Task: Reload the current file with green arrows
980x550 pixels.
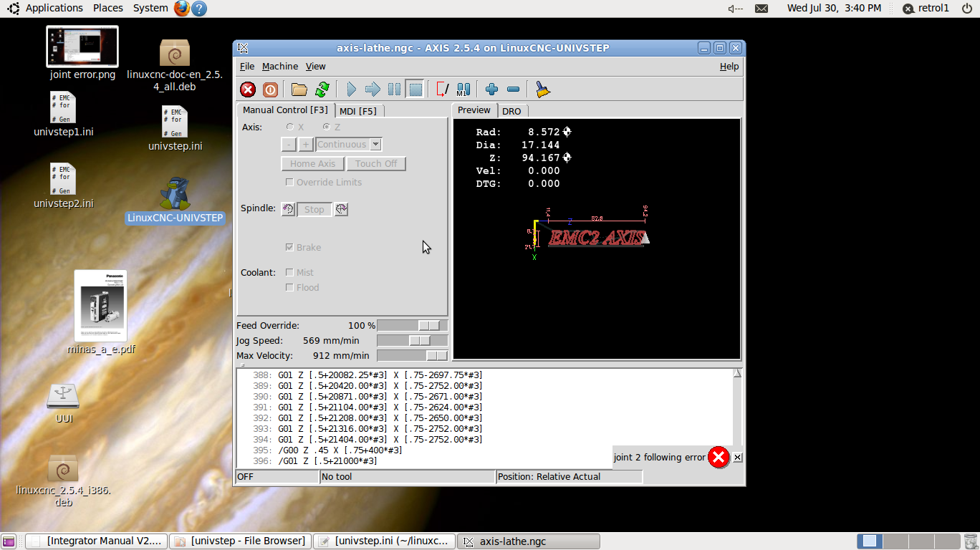Action: coord(322,90)
